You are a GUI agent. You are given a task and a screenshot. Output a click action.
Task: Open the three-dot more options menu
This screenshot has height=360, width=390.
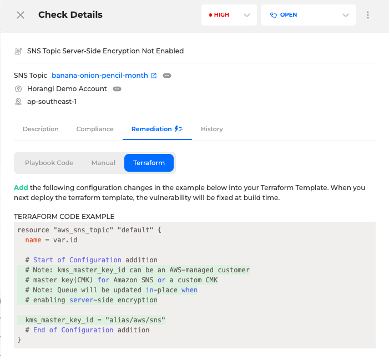(x=368, y=15)
